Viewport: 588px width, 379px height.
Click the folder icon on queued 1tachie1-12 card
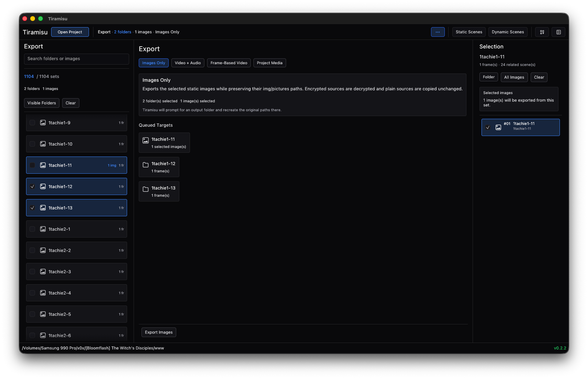pos(146,165)
